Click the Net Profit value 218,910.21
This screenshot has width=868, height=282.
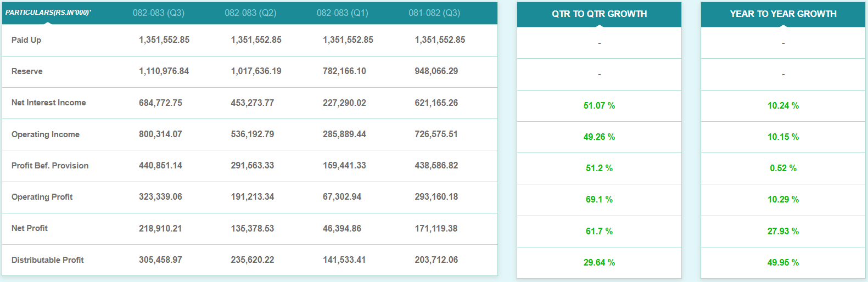[160, 228]
